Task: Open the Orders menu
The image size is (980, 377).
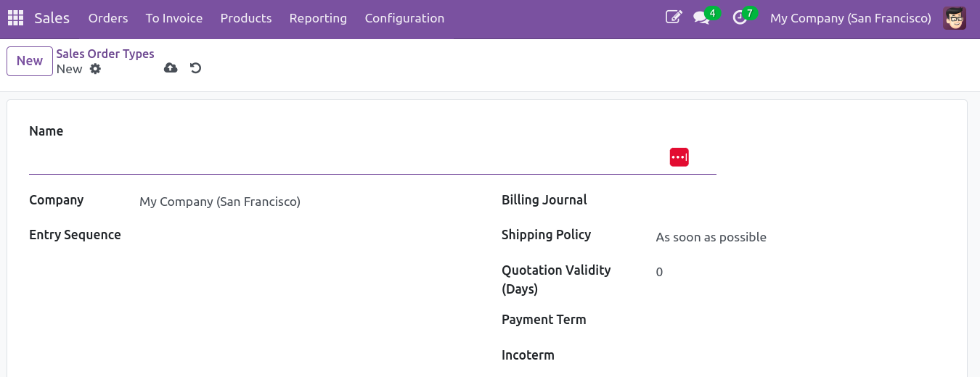Action: (x=108, y=18)
